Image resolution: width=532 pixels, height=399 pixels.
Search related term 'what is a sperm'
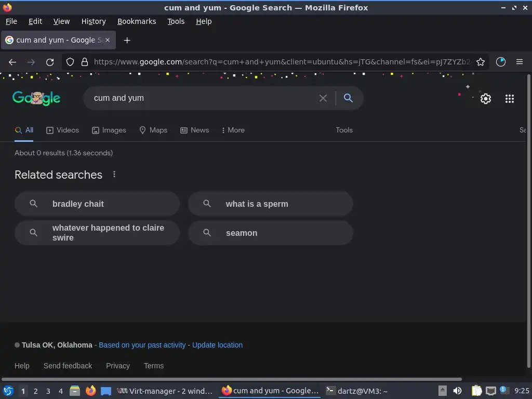[271, 204]
